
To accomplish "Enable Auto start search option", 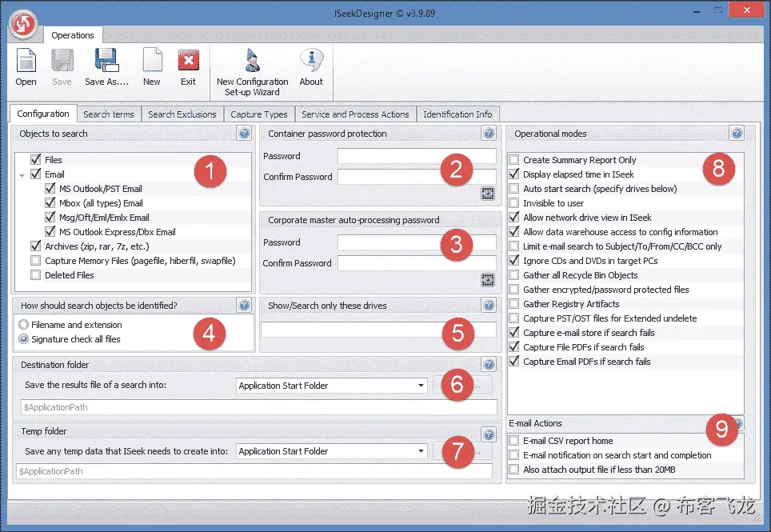I will (513, 189).
